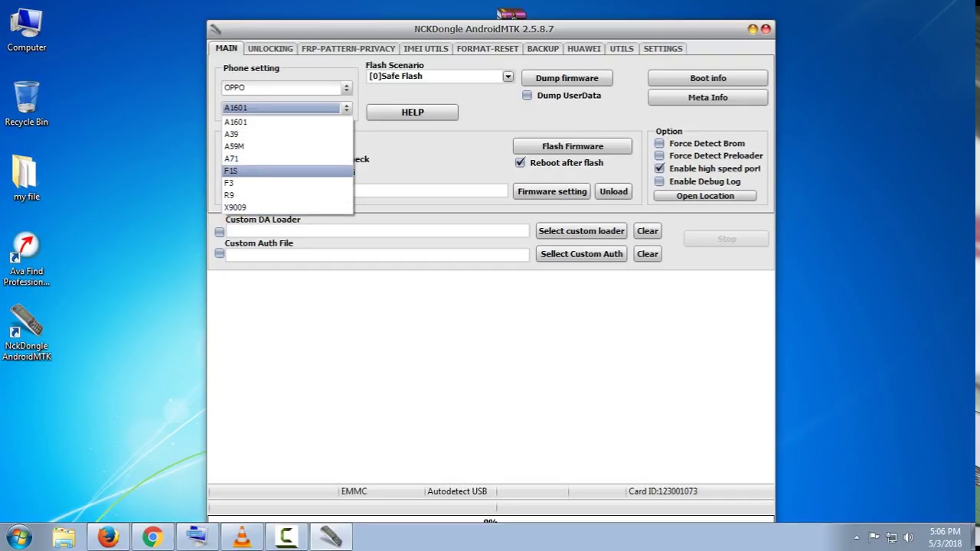Screen dimensions: 980x551
Task: Collapse the A1601 model dropdown
Action: (346, 108)
